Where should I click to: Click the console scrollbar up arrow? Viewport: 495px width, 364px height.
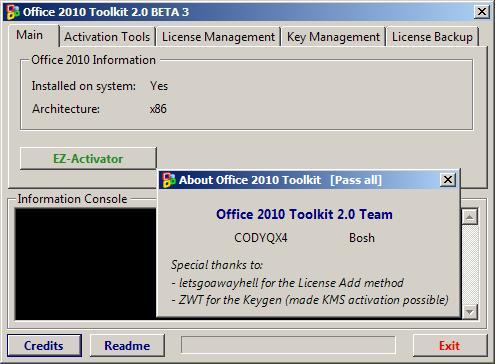[470, 217]
